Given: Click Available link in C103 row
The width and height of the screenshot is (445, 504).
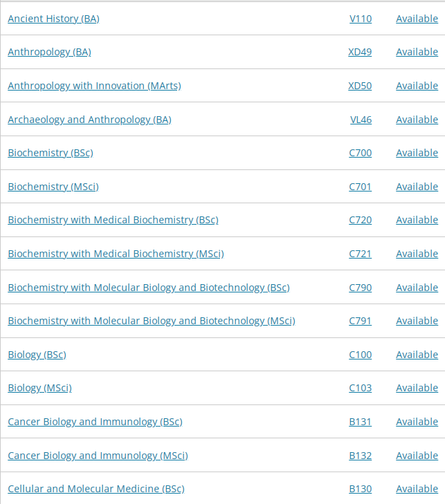Looking at the screenshot, I should click(x=417, y=388).
